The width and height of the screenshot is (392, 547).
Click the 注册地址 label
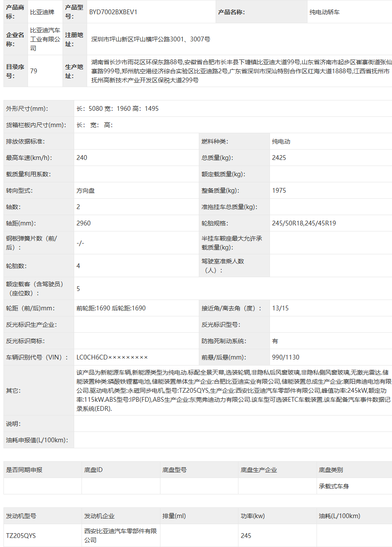click(74, 39)
